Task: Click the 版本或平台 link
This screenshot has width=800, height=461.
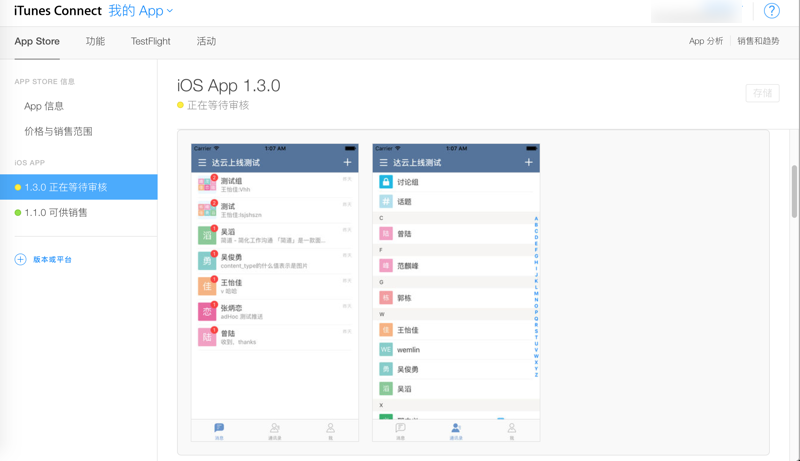Action: point(53,260)
